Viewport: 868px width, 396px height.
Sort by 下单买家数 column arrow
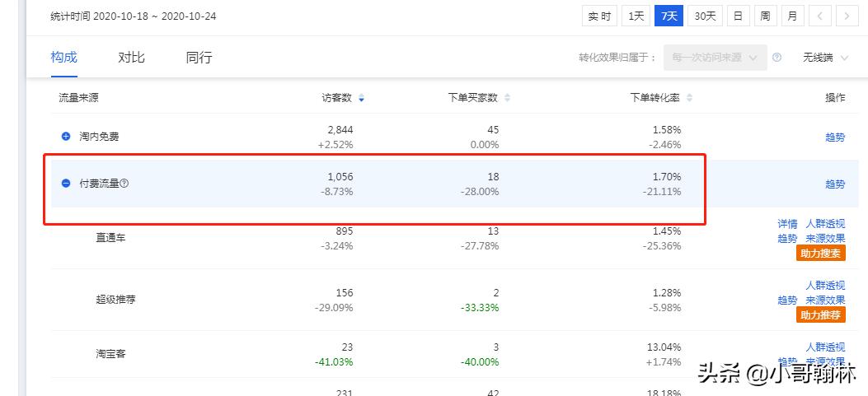tap(507, 99)
